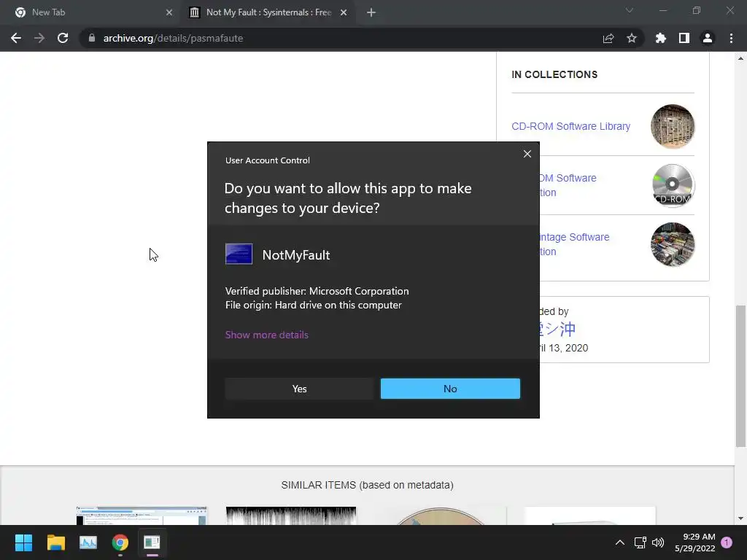Open the notification count badge
Screen dimensions: 747x560
click(x=727, y=542)
